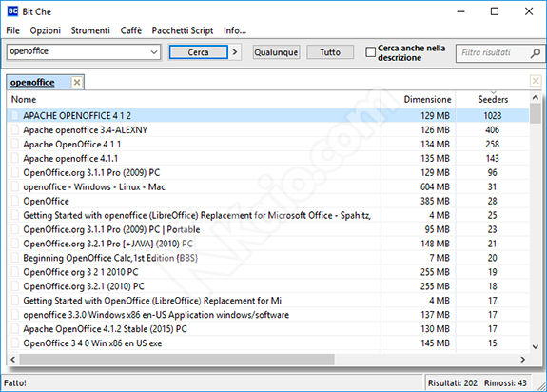Screen dimensions: 547x392
Task: Click the vertical scrollbar thumb
Action: 536,113
